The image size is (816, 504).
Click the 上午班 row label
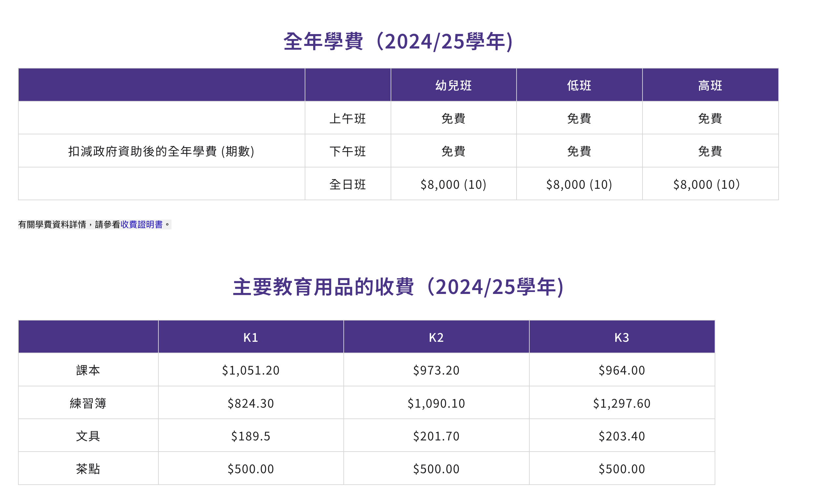coord(348,119)
